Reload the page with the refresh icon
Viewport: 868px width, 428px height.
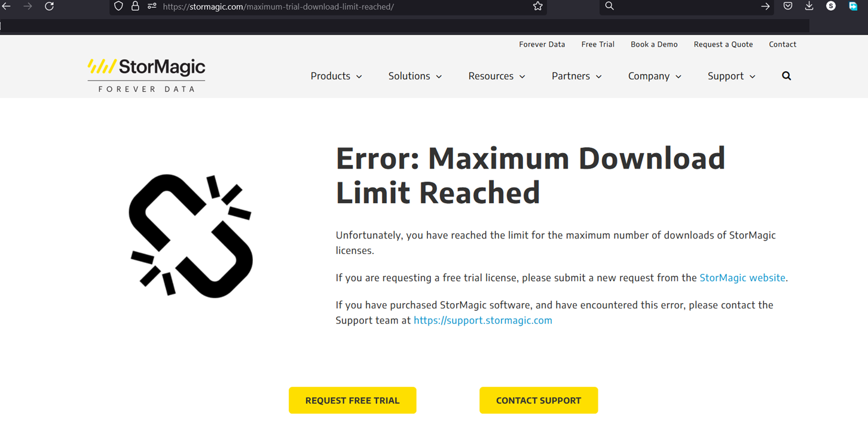(x=50, y=6)
